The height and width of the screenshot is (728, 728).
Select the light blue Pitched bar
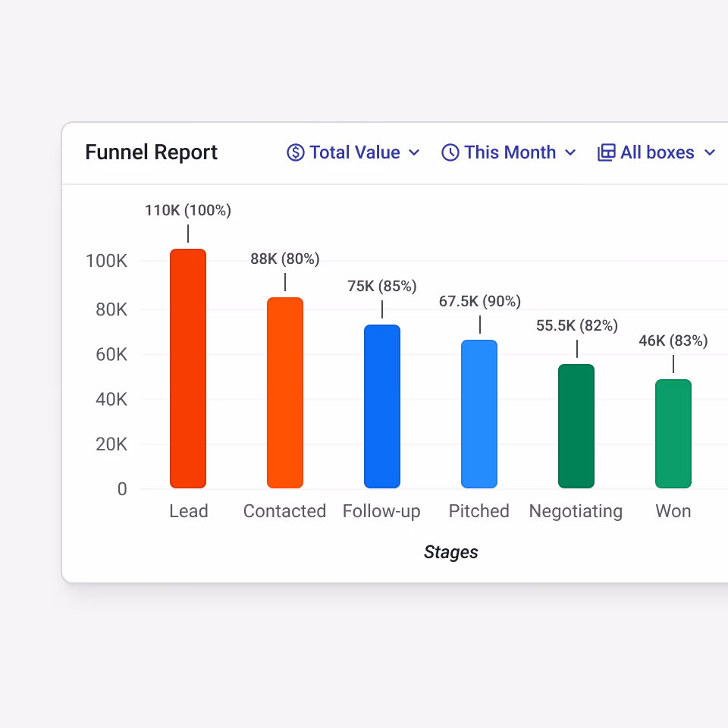click(479, 414)
